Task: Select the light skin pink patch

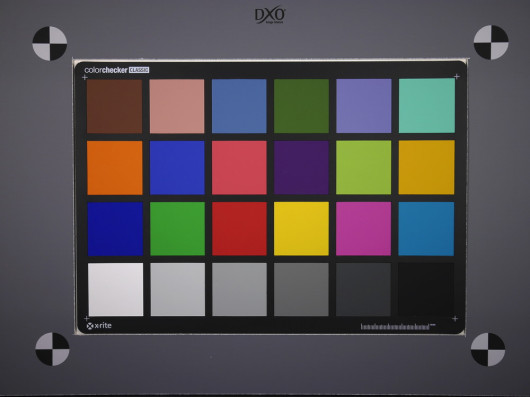Action: tap(177, 106)
